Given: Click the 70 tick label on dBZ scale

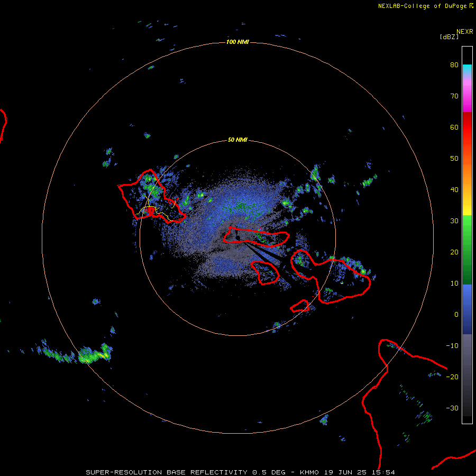Looking at the screenshot, I should click(454, 96).
